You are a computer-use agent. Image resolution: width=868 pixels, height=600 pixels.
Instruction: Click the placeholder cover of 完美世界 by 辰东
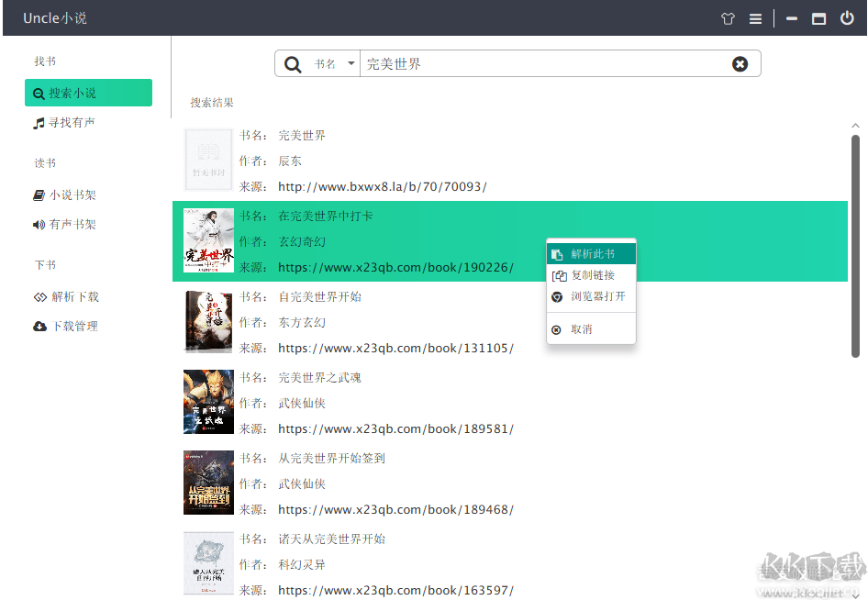pos(208,160)
